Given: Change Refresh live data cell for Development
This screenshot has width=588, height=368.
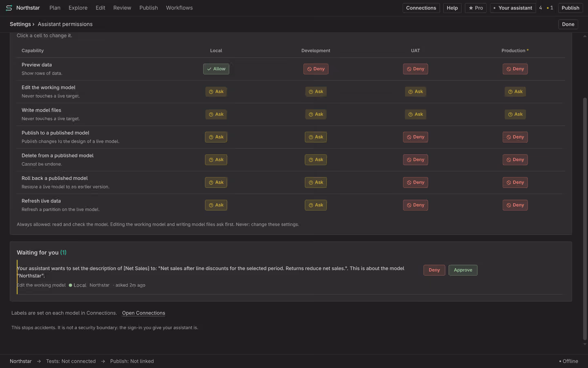Looking at the screenshot, I should point(316,205).
